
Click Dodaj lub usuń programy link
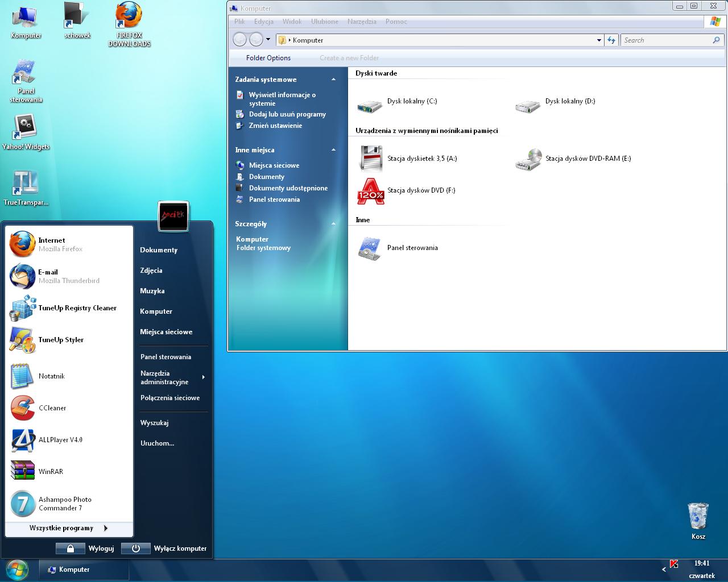pos(287,114)
